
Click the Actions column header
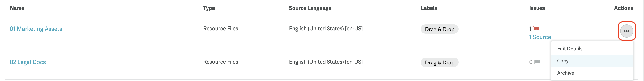tap(623, 8)
